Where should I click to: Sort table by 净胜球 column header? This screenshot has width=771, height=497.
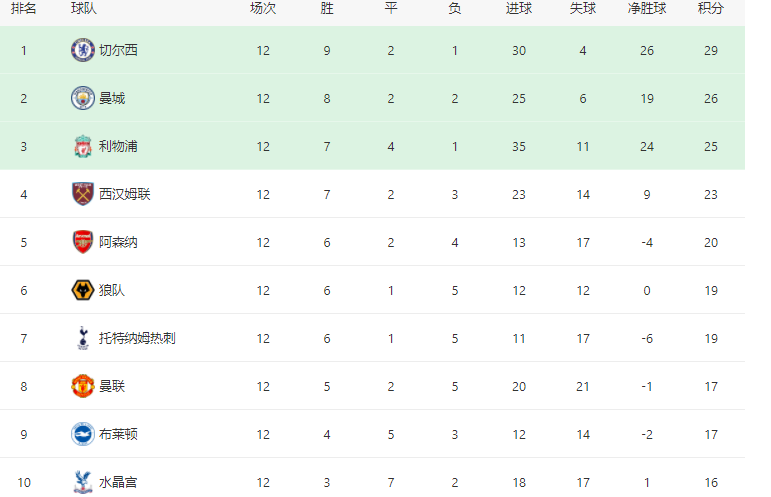[647, 8]
